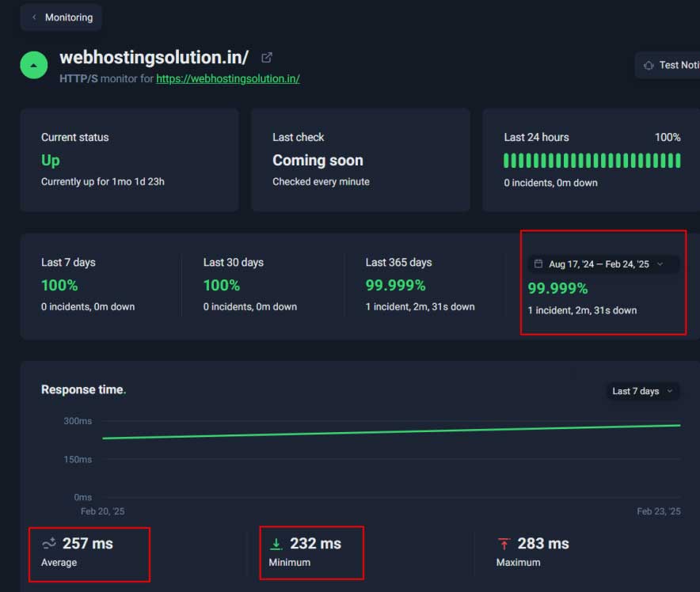Click the '257 ms' average value

[x=88, y=544]
